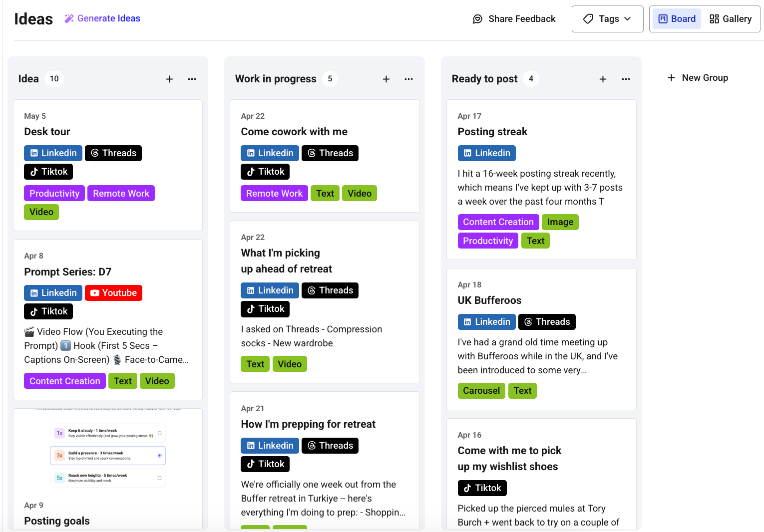Viewport: 764px width, 532px height.
Task: Click Tiktok tag on Come cowork card
Action: click(265, 172)
